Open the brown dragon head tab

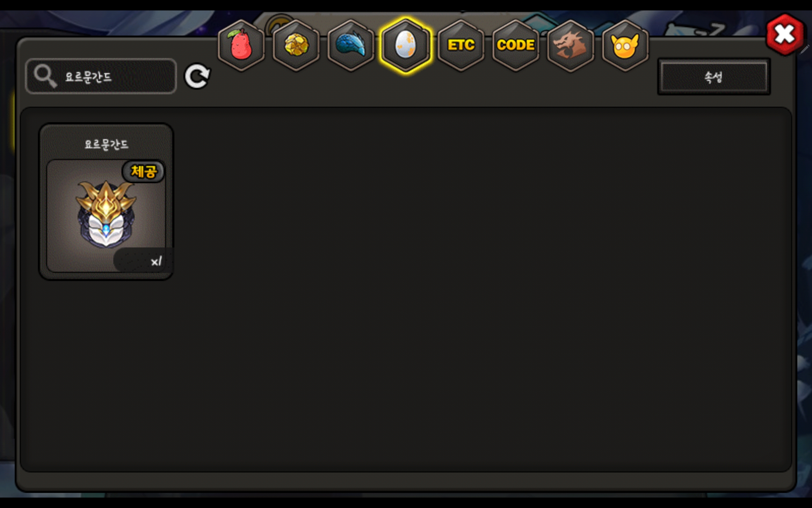[570, 45]
